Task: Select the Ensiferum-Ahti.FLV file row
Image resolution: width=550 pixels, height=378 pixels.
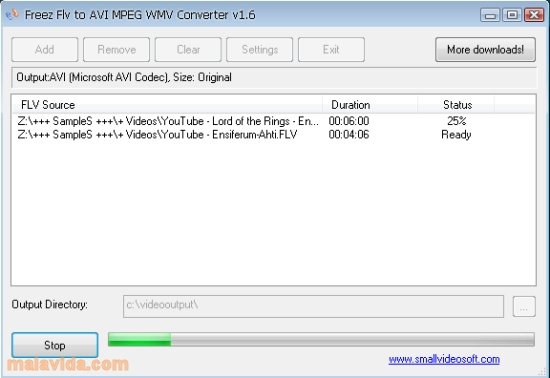Action: tap(273, 135)
